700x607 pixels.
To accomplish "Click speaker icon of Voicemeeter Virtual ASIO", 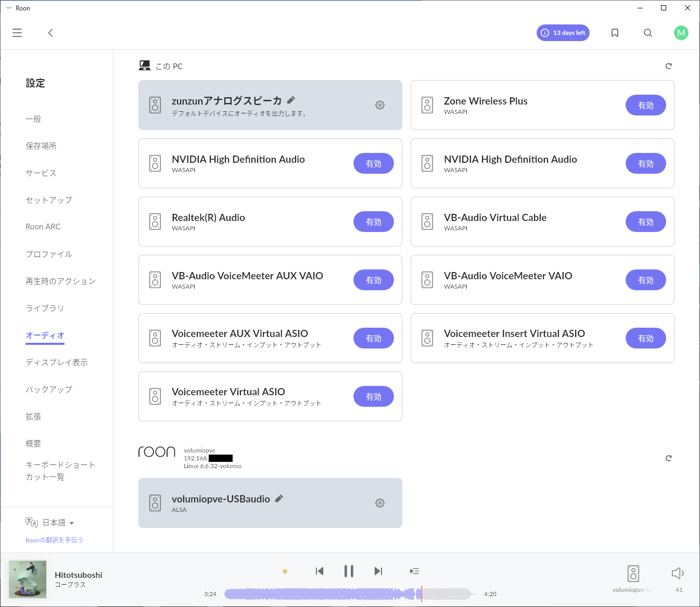I will 155,396.
